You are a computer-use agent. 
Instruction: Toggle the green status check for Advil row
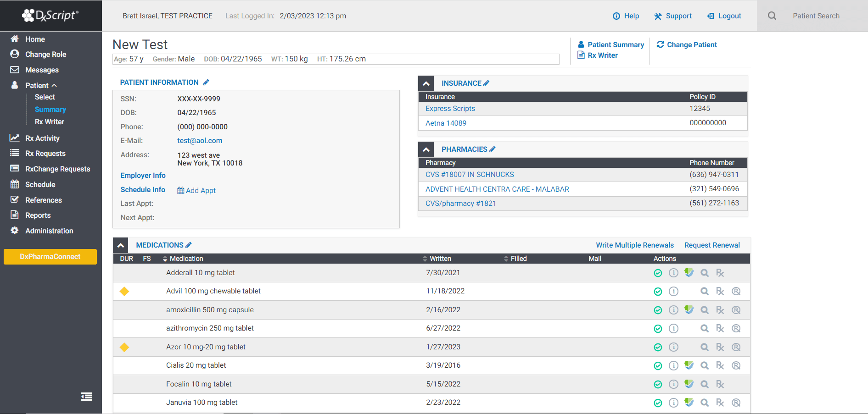click(658, 291)
